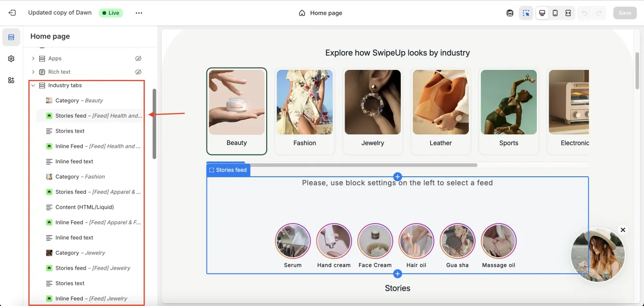Click the exit editor icon at top left
The image size is (644, 306).
12,13
